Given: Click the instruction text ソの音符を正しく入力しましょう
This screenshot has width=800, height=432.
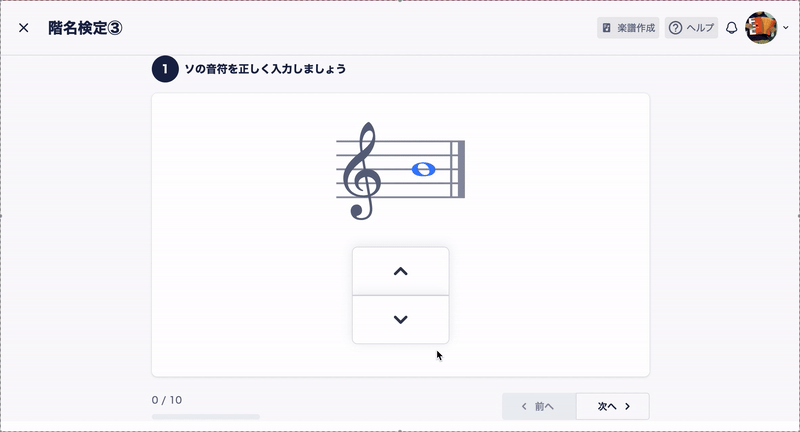Looking at the screenshot, I should point(265,69).
